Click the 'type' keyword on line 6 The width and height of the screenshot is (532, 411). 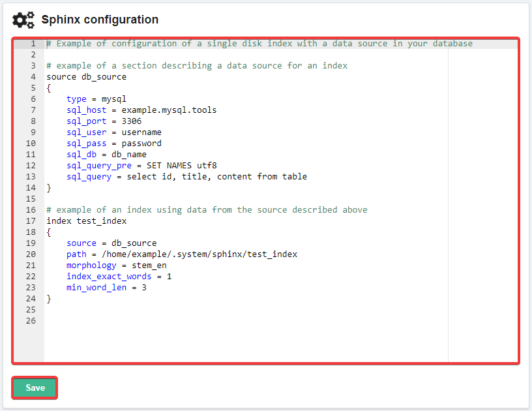click(76, 99)
